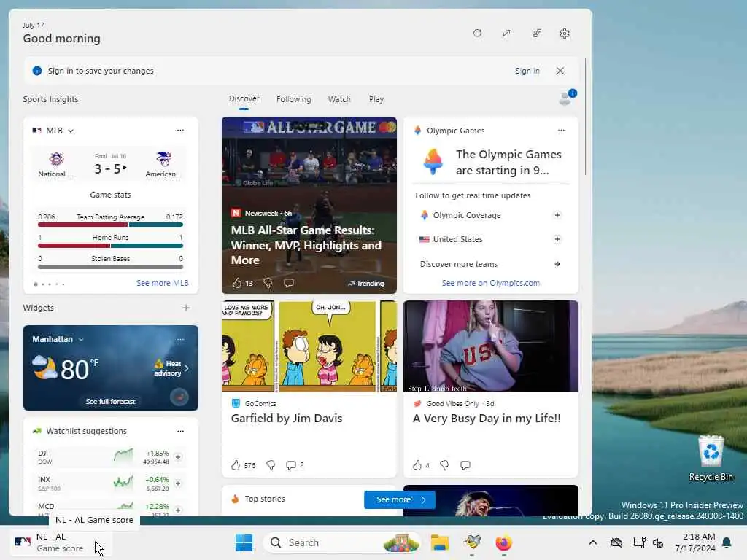Refresh the widgets feed

pos(477,34)
